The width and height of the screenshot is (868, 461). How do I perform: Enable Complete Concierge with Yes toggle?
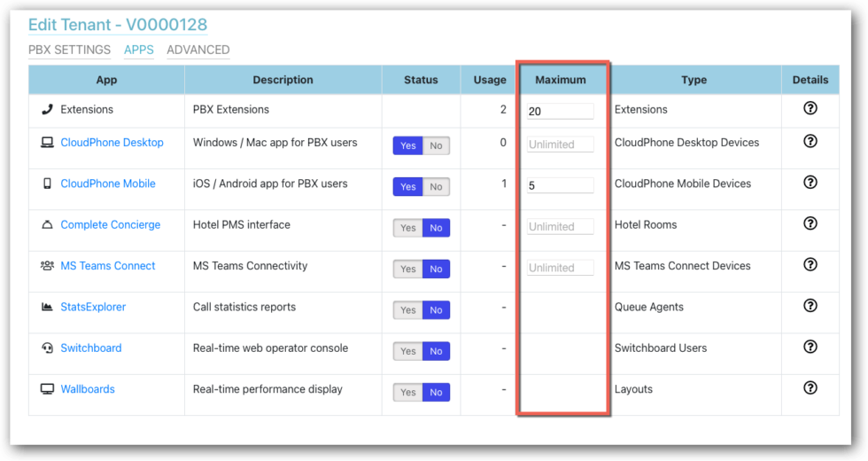click(407, 228)
